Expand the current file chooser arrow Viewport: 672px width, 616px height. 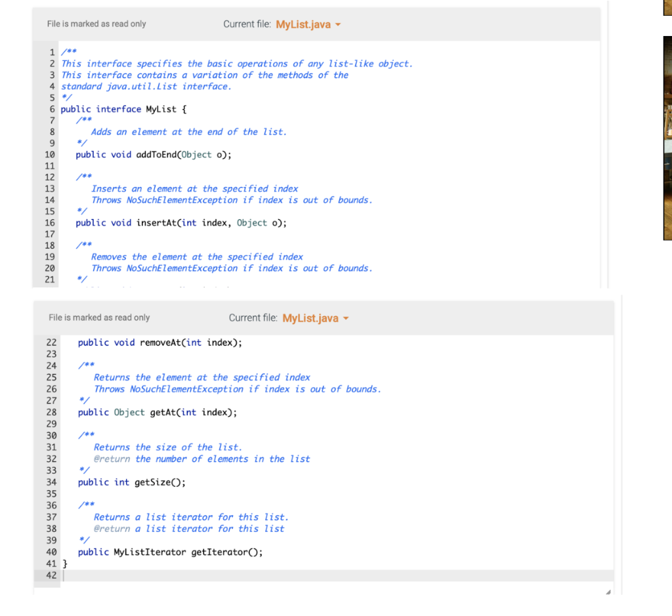point(337,24)
